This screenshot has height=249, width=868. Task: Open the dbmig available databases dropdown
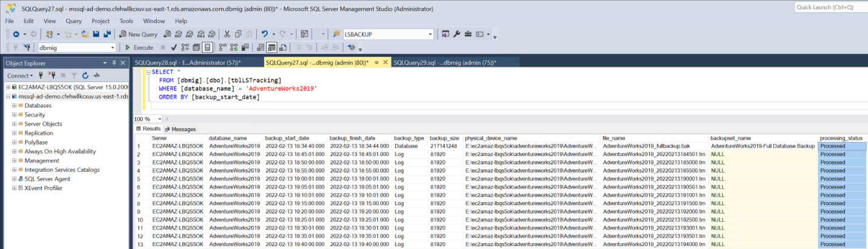112,47
